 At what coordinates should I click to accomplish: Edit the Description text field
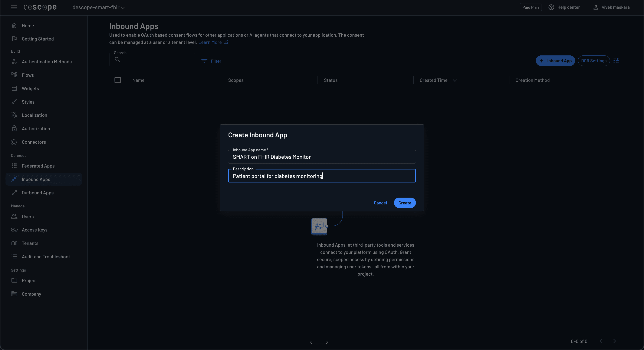pyautogui.click(x=322, y=176)
